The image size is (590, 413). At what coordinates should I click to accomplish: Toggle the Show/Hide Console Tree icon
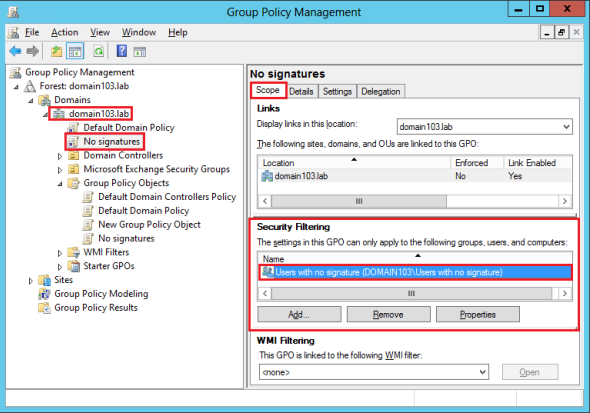[x=75, y=51]
